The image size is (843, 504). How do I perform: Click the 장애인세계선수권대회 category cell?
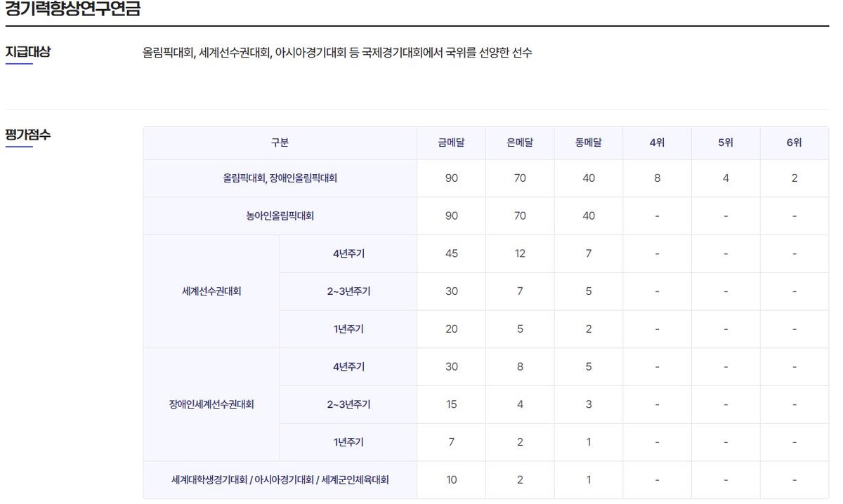click(211, 404)
